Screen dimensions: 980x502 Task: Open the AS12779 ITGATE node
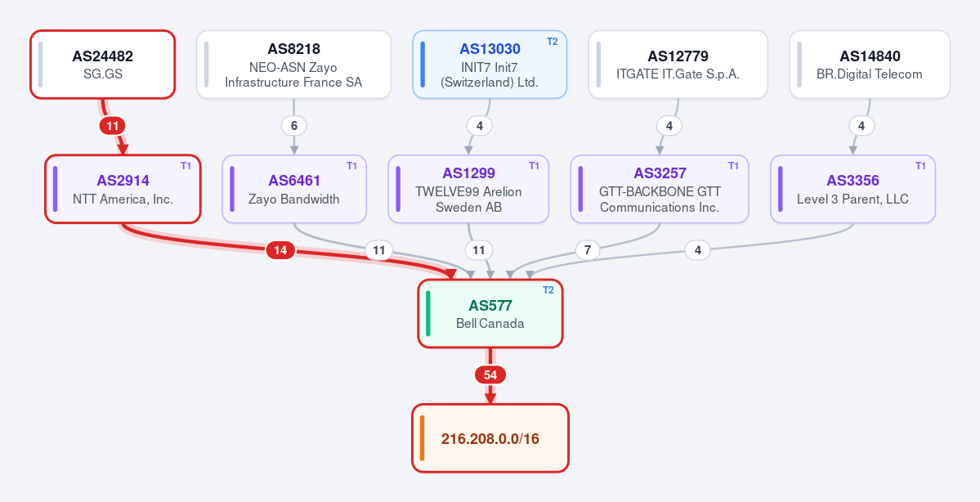pos(678,65)
